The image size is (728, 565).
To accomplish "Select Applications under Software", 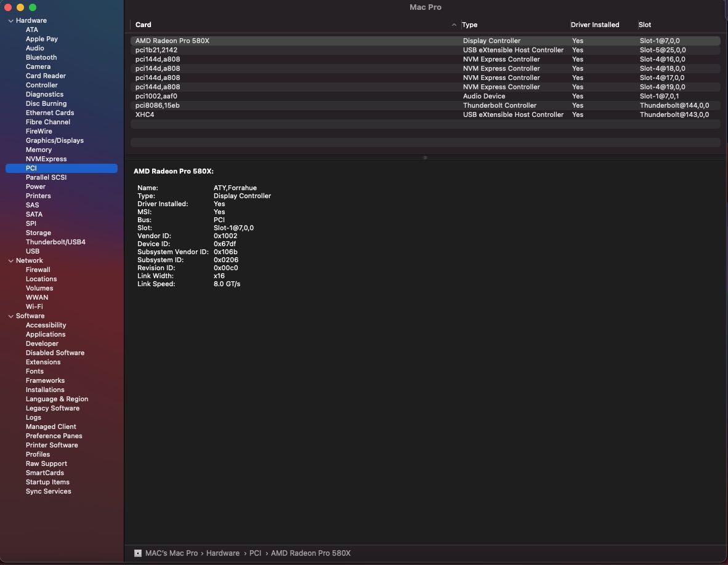I will (46, 334).
